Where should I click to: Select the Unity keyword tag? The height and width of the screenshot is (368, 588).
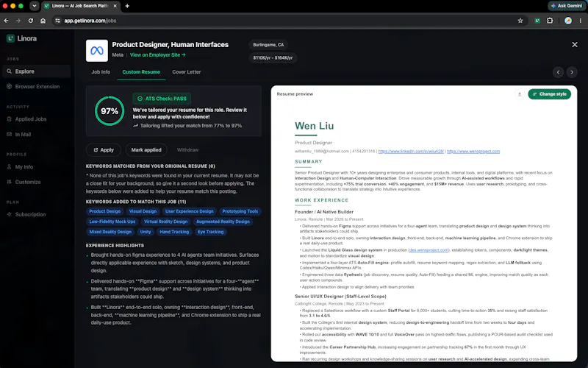(146, 232)
